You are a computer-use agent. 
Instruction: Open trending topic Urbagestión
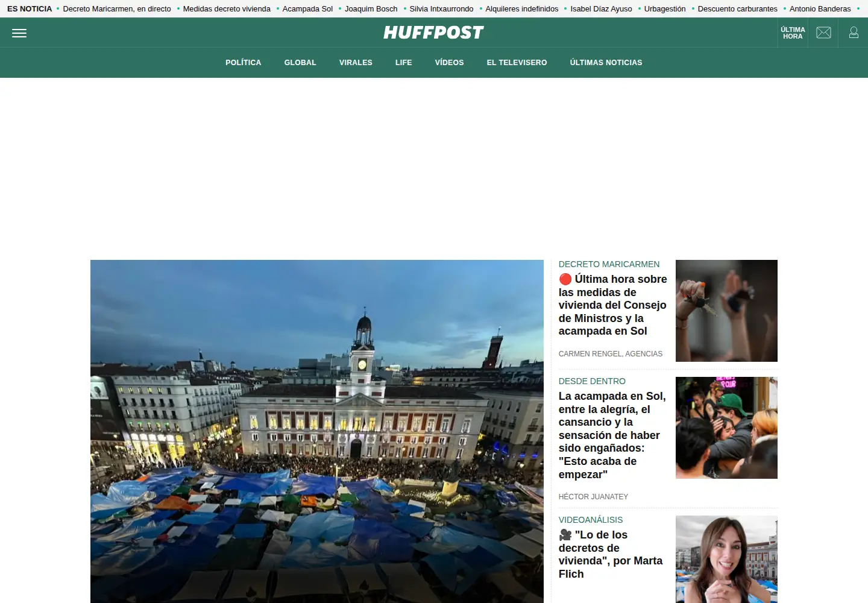[665, 9]
